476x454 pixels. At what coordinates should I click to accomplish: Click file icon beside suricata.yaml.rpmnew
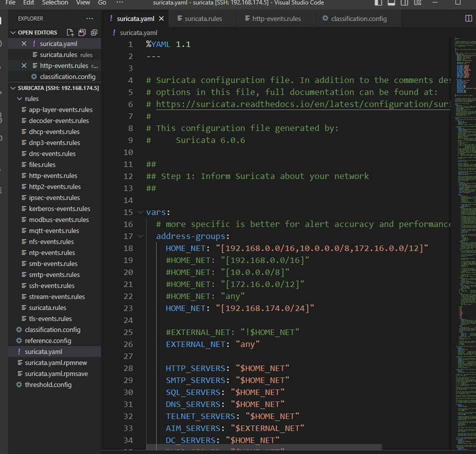[x=20, y=362]
